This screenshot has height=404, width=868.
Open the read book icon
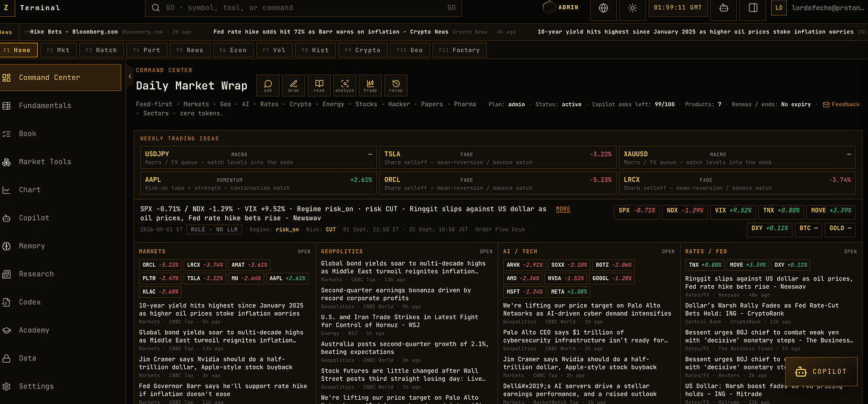coord(319,85)
